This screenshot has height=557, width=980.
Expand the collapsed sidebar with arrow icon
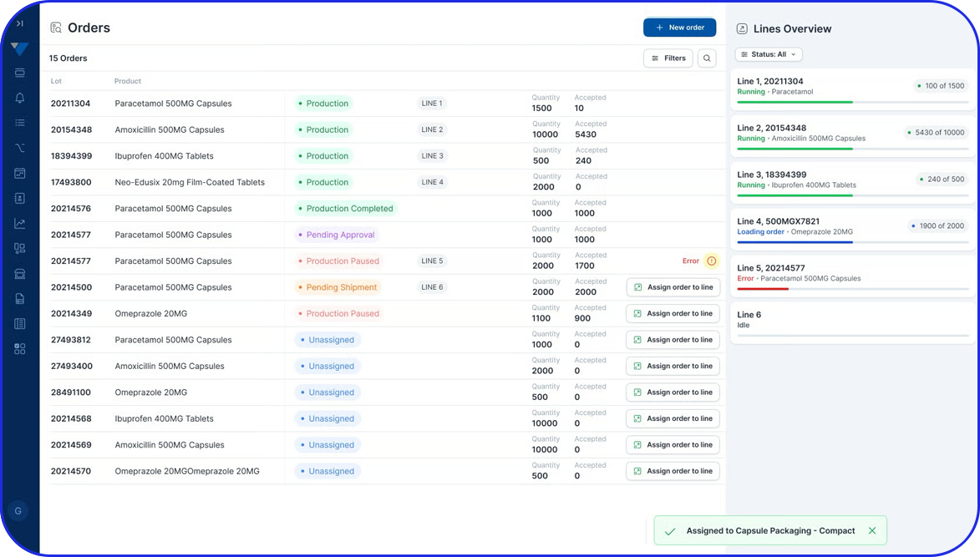(x=19, y=23)
